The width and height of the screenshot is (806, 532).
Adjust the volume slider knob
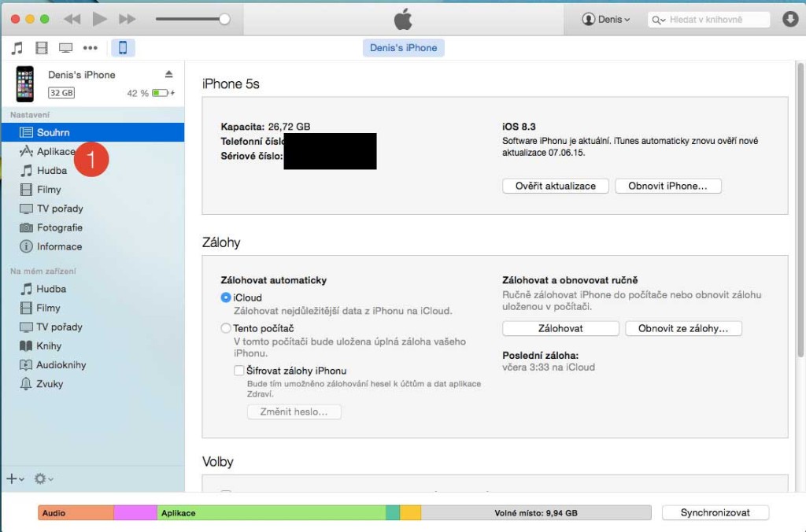224,19
